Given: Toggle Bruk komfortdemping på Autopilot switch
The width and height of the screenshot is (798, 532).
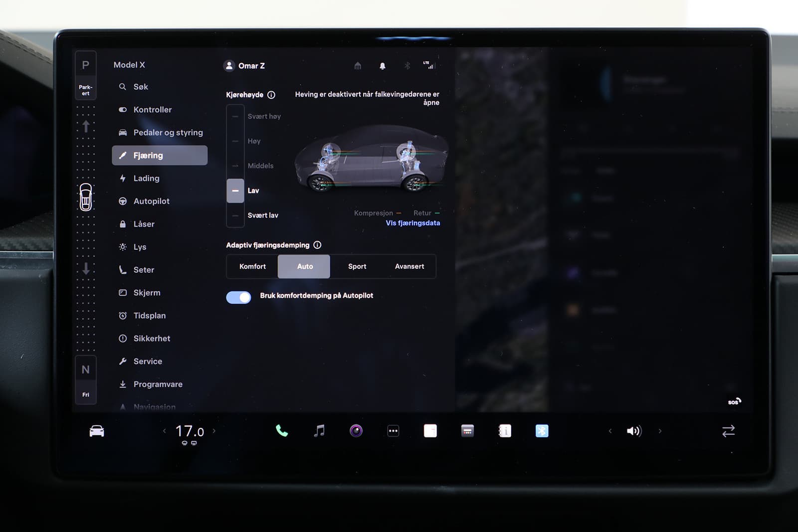Looking at the screenshot, I should click(238, 297).
